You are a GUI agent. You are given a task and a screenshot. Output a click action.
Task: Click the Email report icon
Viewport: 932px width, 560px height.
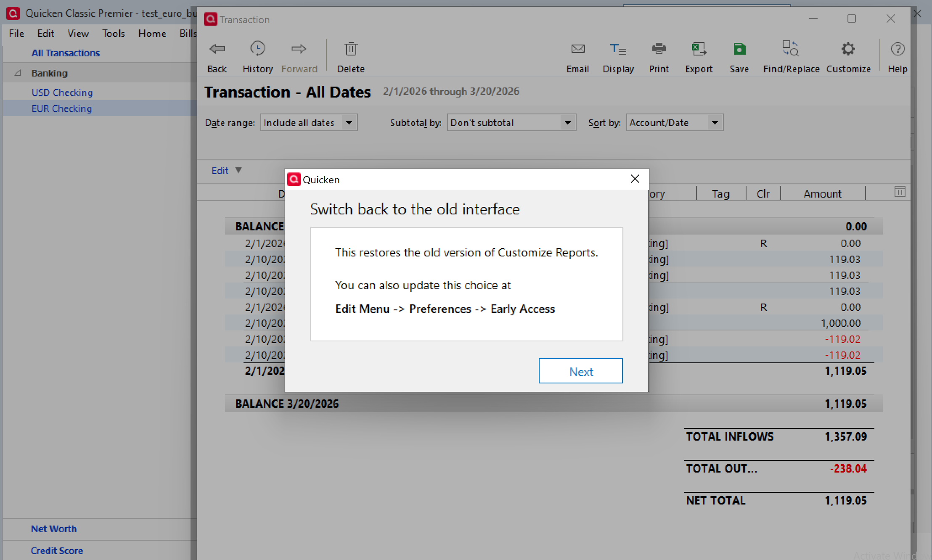[x=578, y=49]
